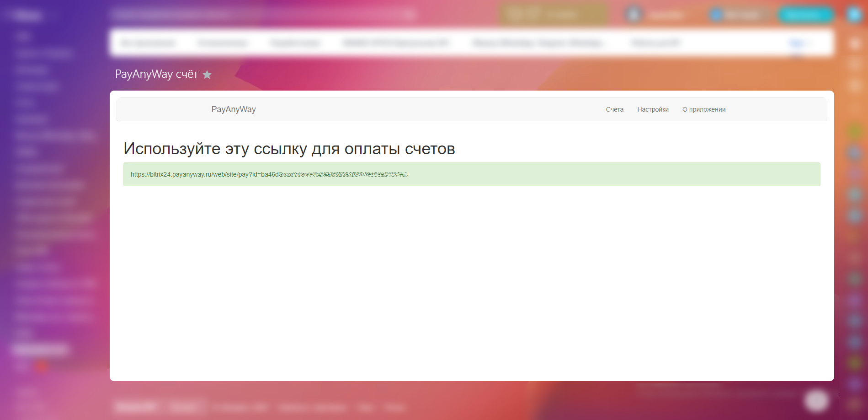Screen dimensions: 868x420
Task: Open the Настройки tab
Action: tap(653, 109)
